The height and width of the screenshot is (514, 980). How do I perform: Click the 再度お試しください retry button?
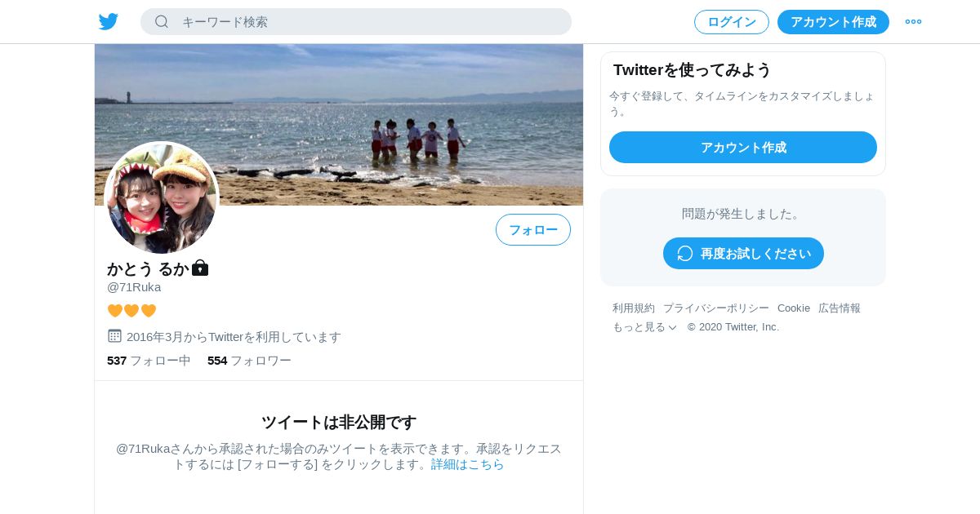coord(743,253)
